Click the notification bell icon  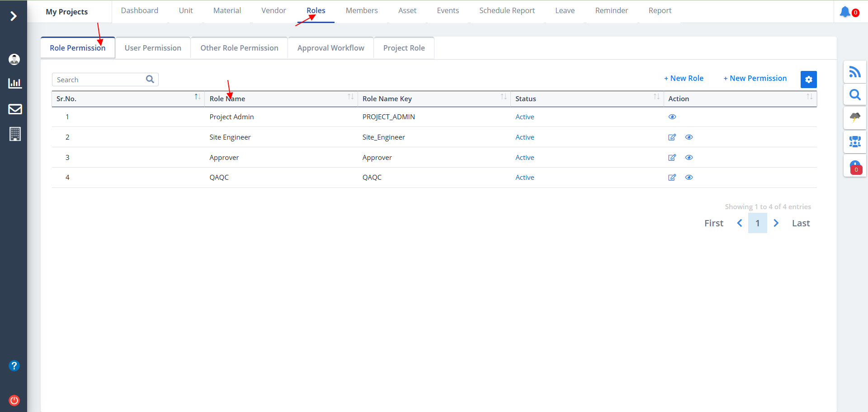(845, 12)
